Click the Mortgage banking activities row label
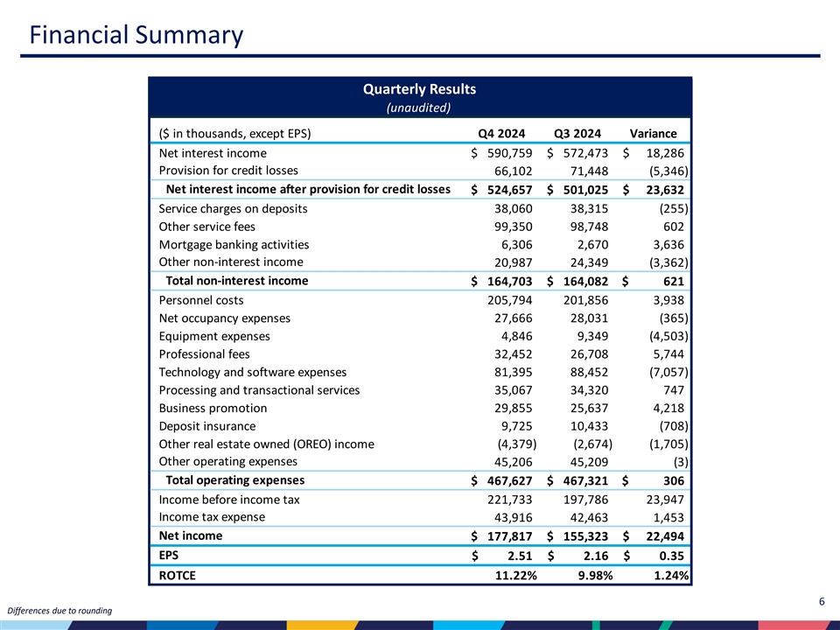This screenshot has height=630, width=840. click(x=234, y=245)
